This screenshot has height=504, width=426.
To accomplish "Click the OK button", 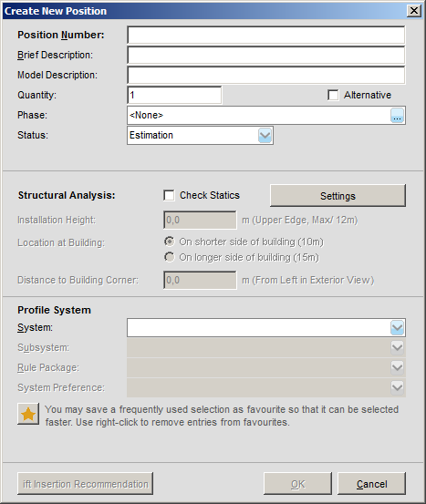I will 297,484.
